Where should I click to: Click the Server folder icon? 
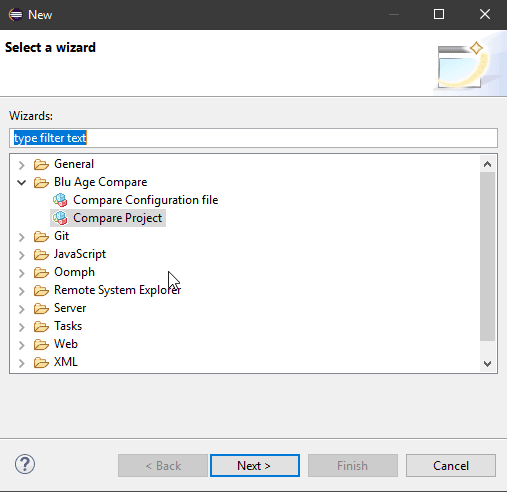41,308
